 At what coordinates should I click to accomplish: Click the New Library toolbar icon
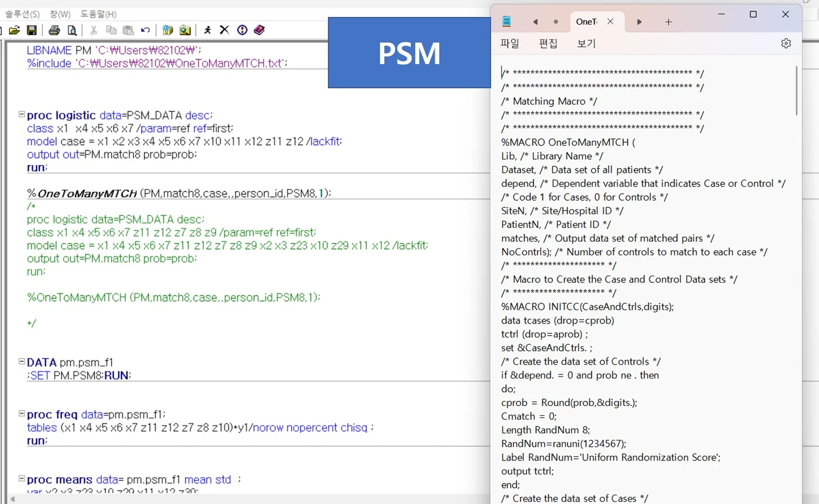tap(168, 30)
